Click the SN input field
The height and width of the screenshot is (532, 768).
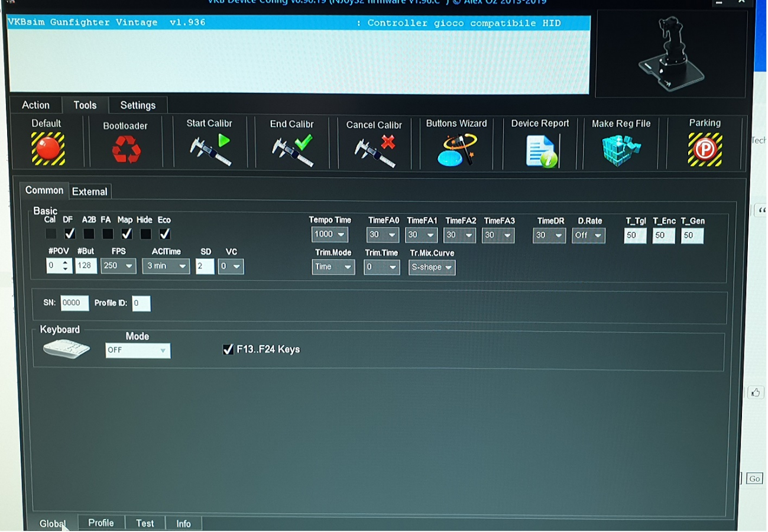[74, 303]
